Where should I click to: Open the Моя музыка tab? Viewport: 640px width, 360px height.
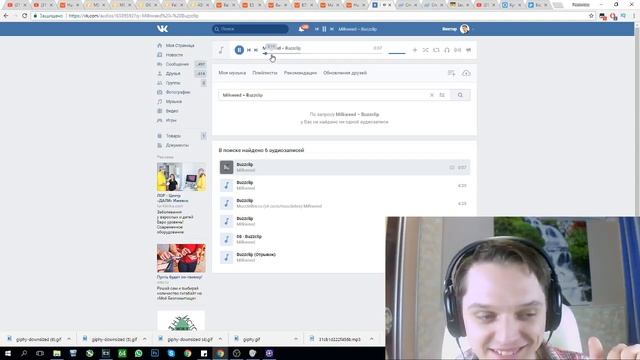tap(232, 73)
